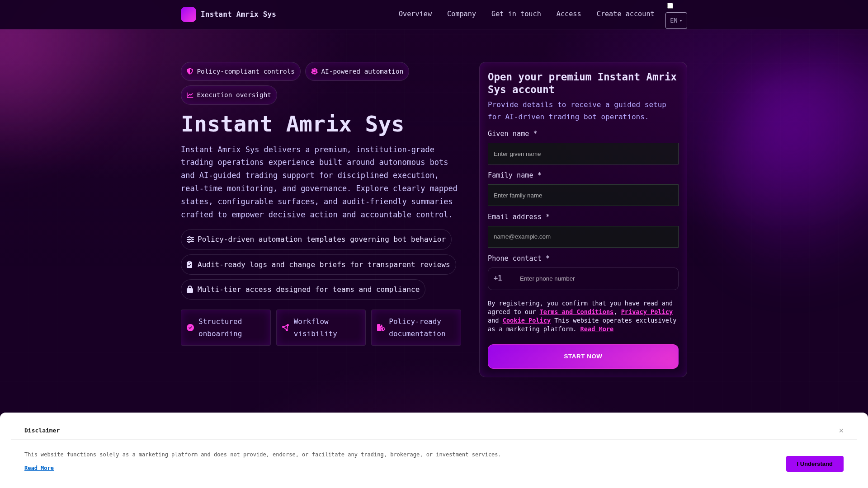Click the Structured onboarding card text
The width and height of the screenshot is (868, 488).
pyautogui.click(x=220, y=328)
